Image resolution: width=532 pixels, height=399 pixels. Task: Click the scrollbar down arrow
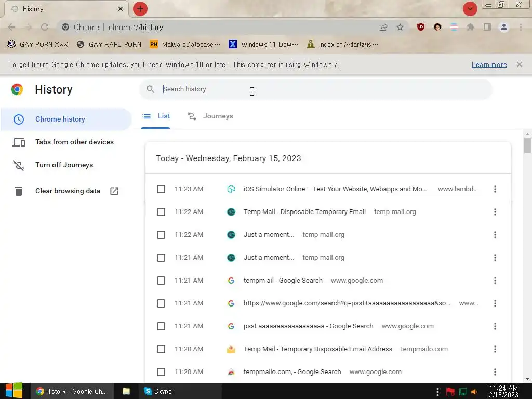(x=527, y=379)
